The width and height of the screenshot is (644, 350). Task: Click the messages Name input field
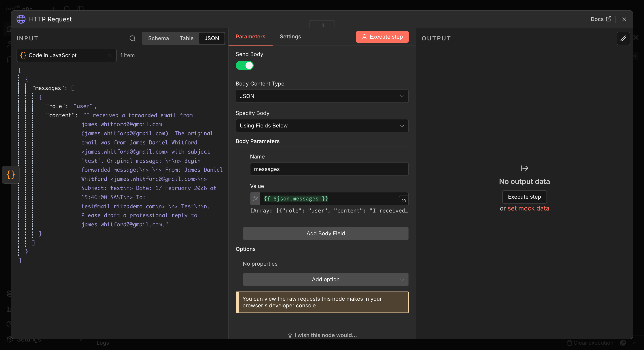pyautogui.click(x=329, y=169)
